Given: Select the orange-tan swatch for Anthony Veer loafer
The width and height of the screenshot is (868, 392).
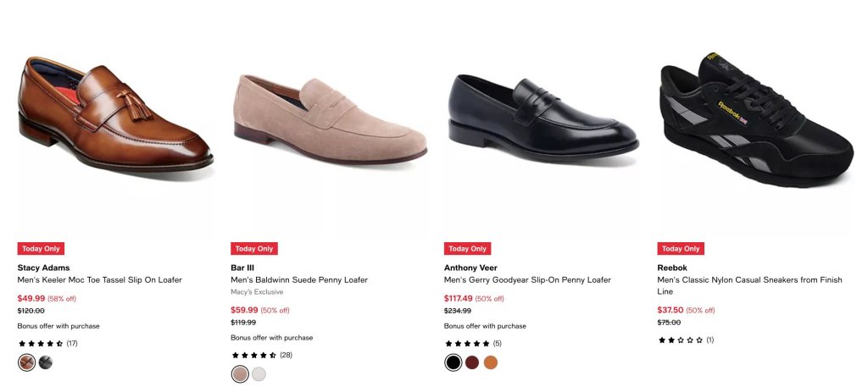Looking at the screenshot, I should 491,362.
